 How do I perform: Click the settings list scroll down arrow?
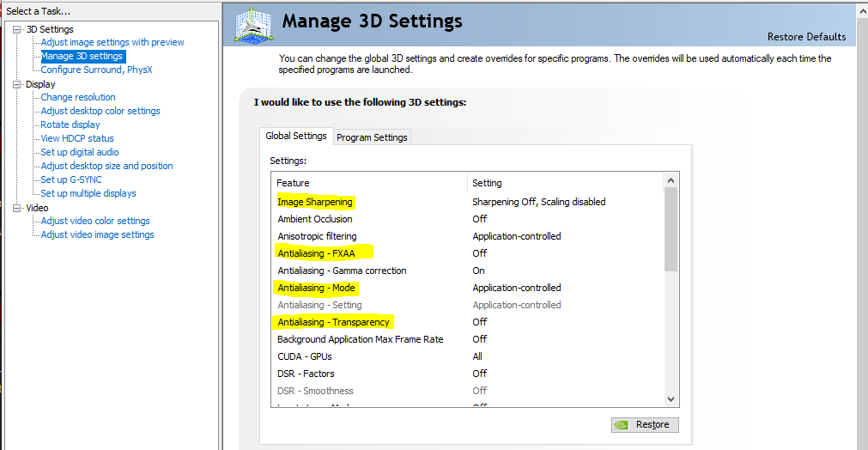[x=671, y=399]
